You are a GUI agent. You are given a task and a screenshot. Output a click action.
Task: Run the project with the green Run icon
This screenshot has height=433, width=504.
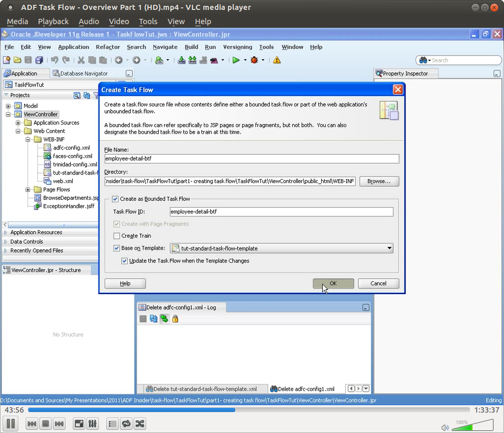(x=236, y=60)
